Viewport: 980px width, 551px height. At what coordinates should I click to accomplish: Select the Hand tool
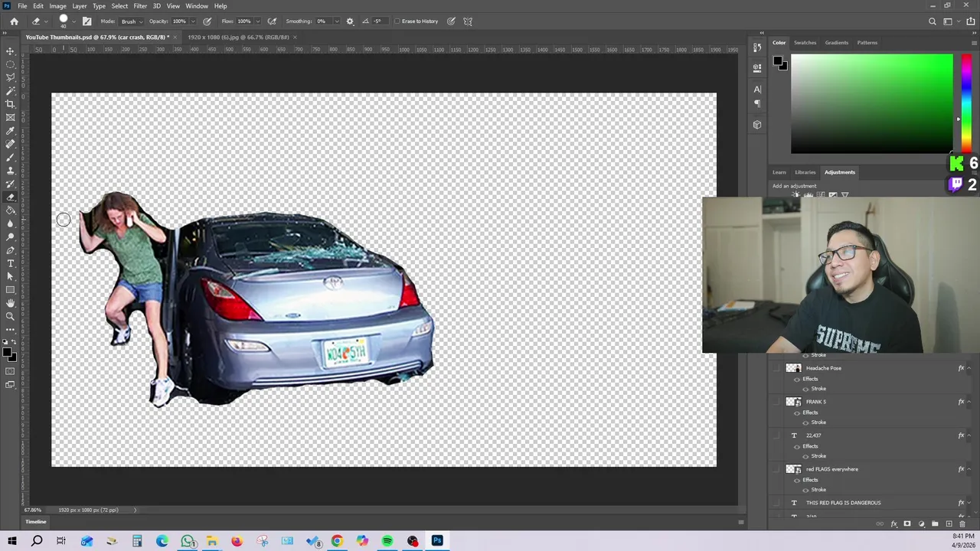tap(10, 303)
